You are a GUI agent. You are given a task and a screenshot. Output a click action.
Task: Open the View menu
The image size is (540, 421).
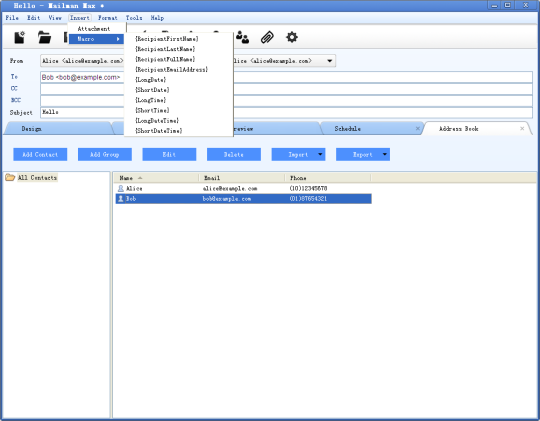[x=55, y=18]
